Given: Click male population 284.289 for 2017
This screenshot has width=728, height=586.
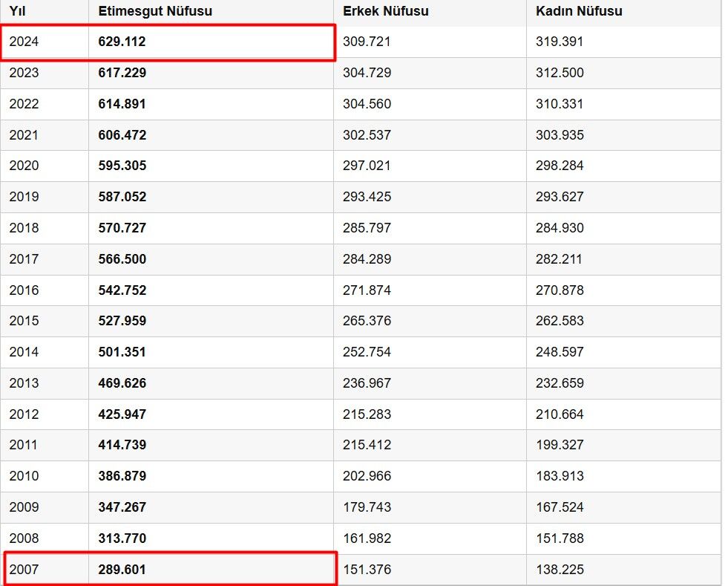Looking at the screenshot, I should (367, 259).
